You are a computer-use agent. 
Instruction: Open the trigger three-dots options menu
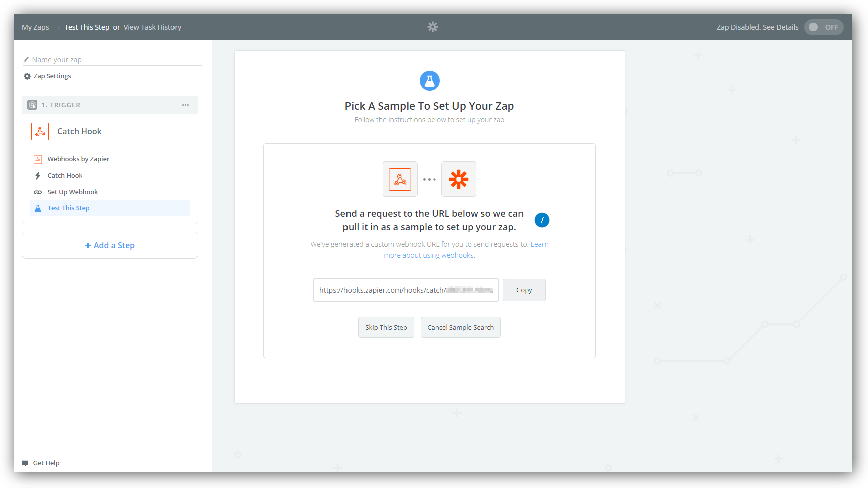point(185,105)
